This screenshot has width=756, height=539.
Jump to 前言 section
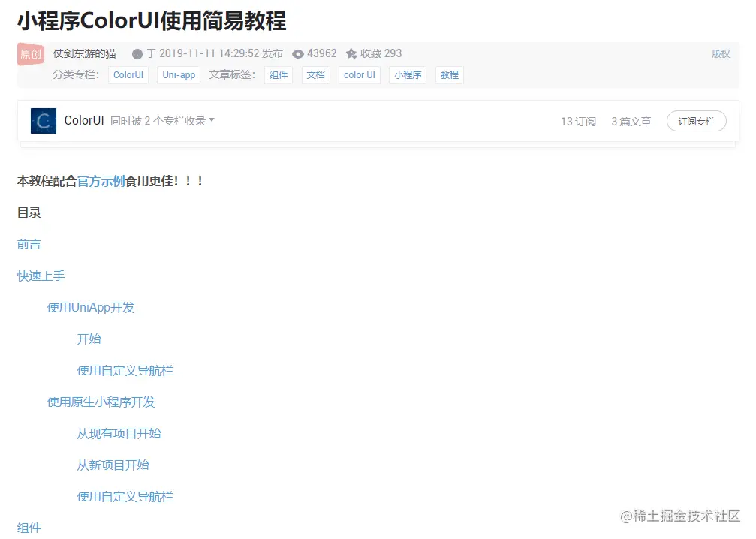(29, 245)
